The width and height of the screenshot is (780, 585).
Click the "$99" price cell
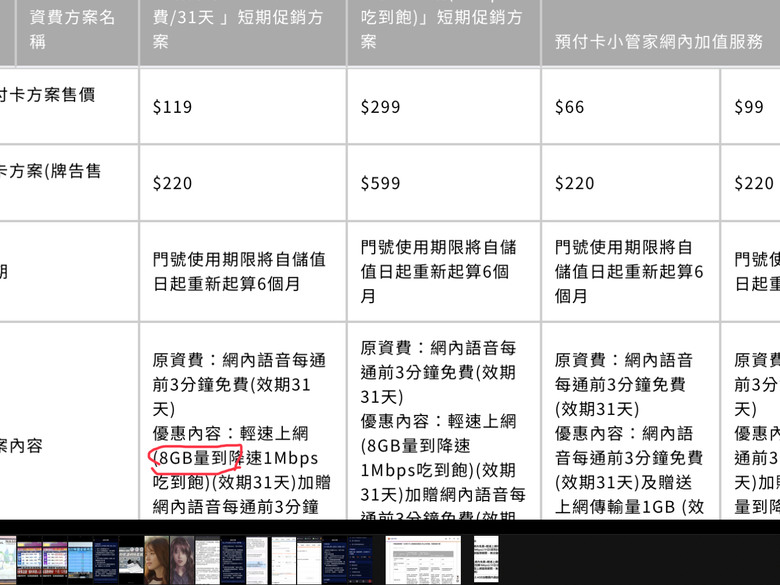(749, 106)
